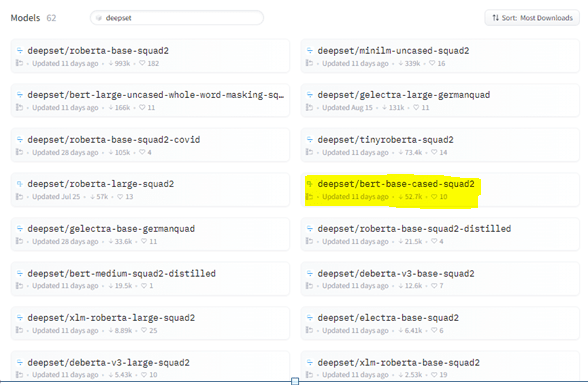
Task: Click task icon beside roberta-large-squad2
Action: (x=20, y=184)
